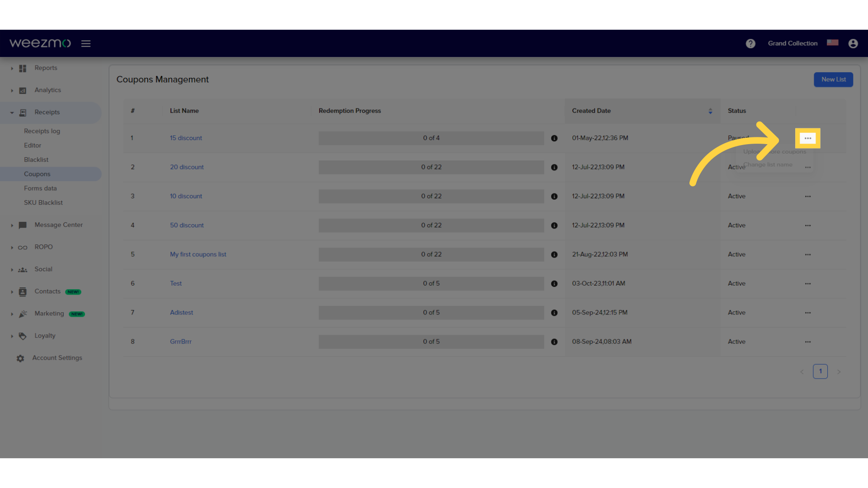Click the info icon next to '20 discount'
This screenshot has height=488, width=868.
click(x=554, y=166)
